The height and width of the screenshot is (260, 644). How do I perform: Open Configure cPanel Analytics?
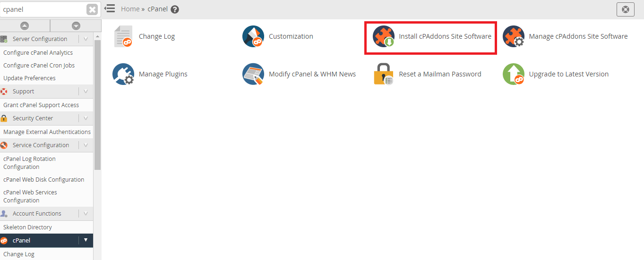tap(38, 53)
